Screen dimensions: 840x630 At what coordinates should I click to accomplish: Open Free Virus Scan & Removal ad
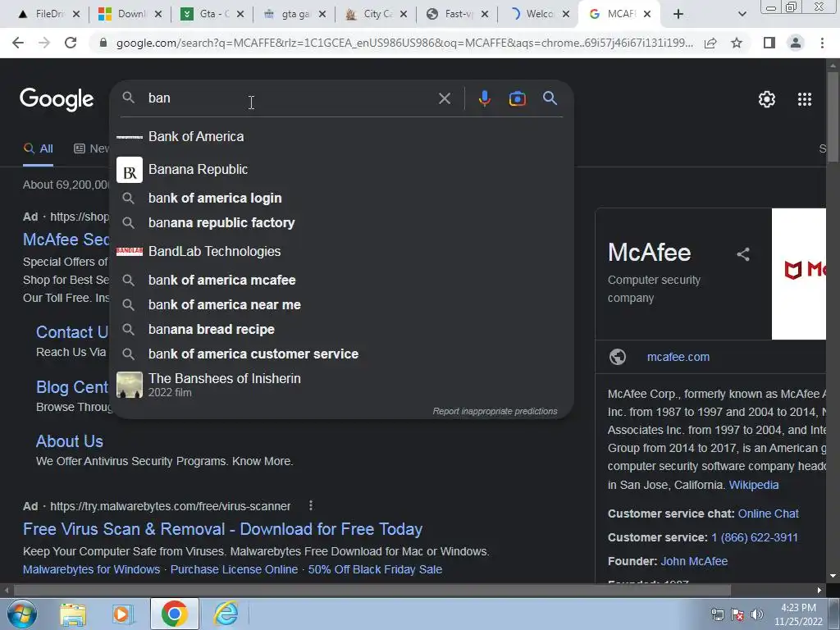coord(222,529)
